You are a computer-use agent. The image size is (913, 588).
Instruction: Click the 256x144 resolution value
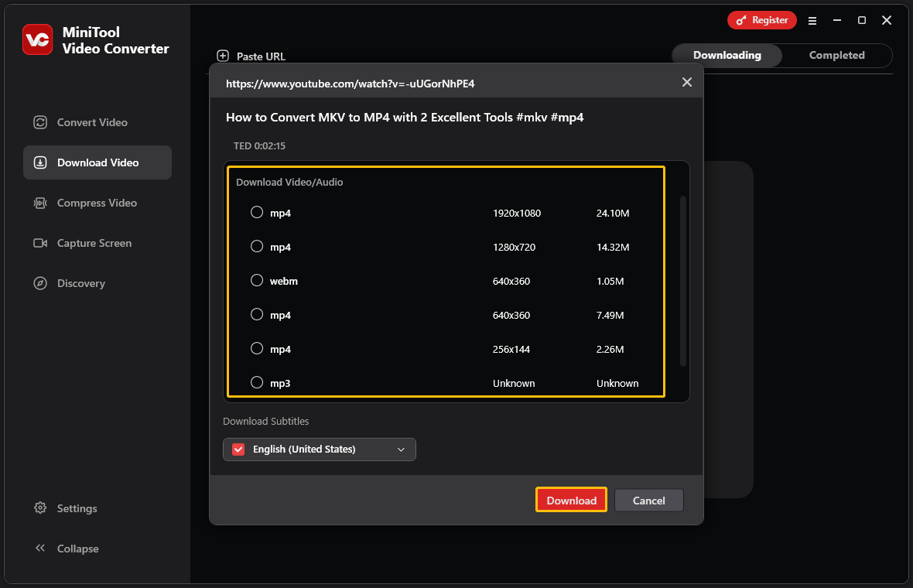click(x=511, y=349)
